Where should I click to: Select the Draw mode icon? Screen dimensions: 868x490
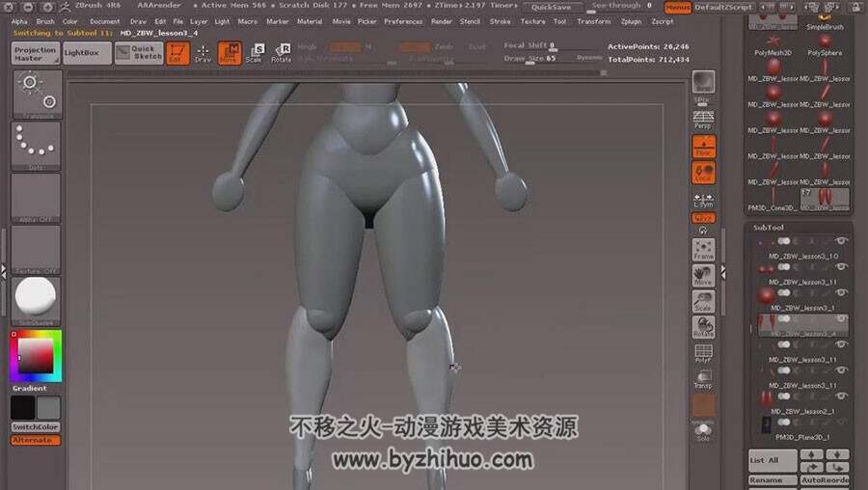(x=203, y=53)
